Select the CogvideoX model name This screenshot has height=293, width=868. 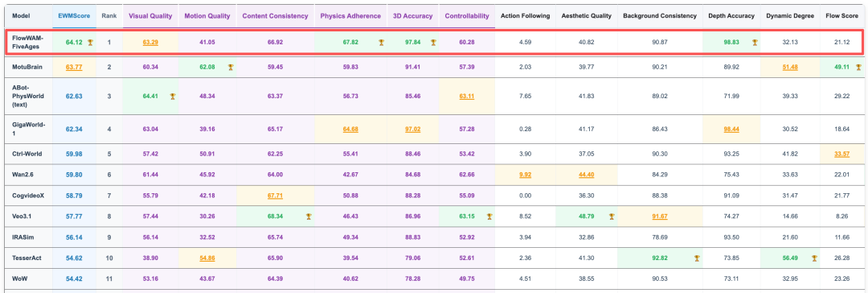pos(27,196)
